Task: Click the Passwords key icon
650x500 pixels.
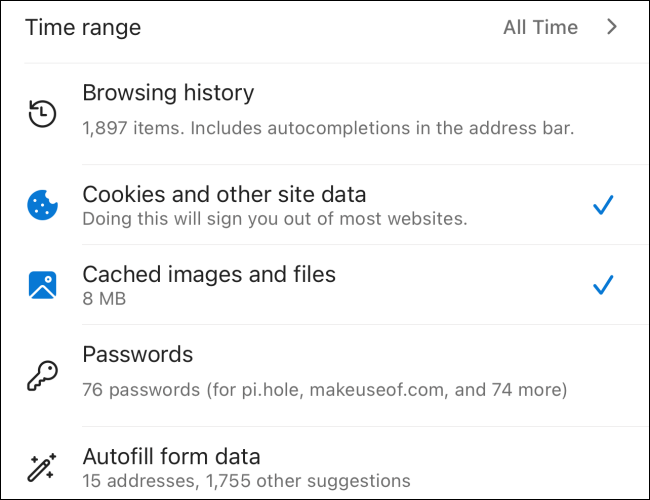Action: point(42,376)
